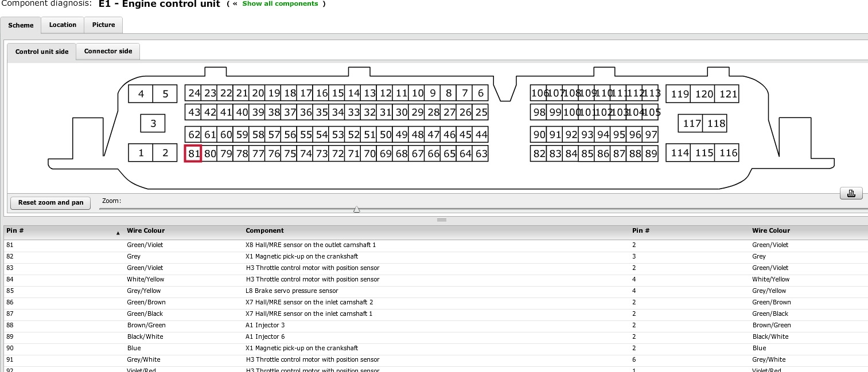Click pin 63 in the diagram

pos(481,154)
